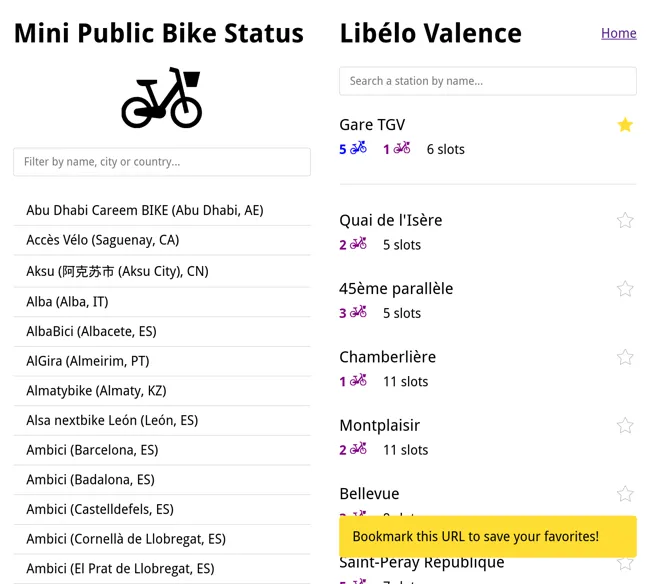The image size is (650, 584).
Task: Click '5 slots' under 45ème parallèle
Action: 402,313
